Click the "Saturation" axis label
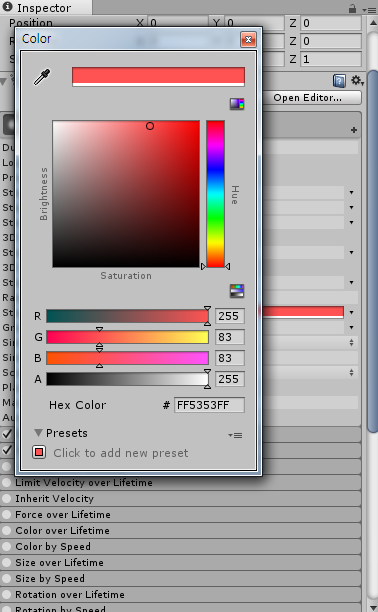The height and width of the screenshot is (612, 378). tap(126, 276)
